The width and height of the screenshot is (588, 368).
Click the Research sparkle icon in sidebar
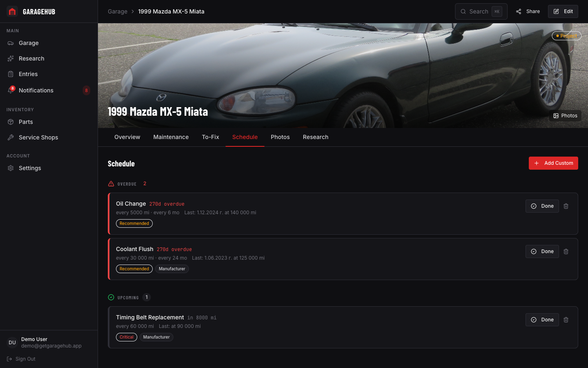pos(11,58)
